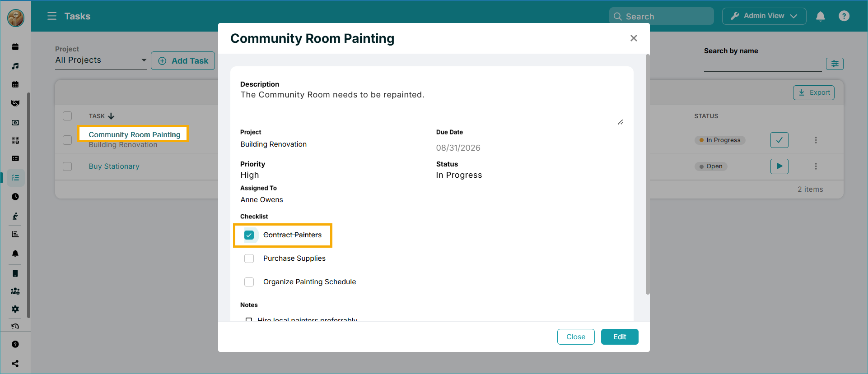The image size is (868, 374).
Task: Open the three-dot menu for Community Room Painting row
Action: [816, 140]
